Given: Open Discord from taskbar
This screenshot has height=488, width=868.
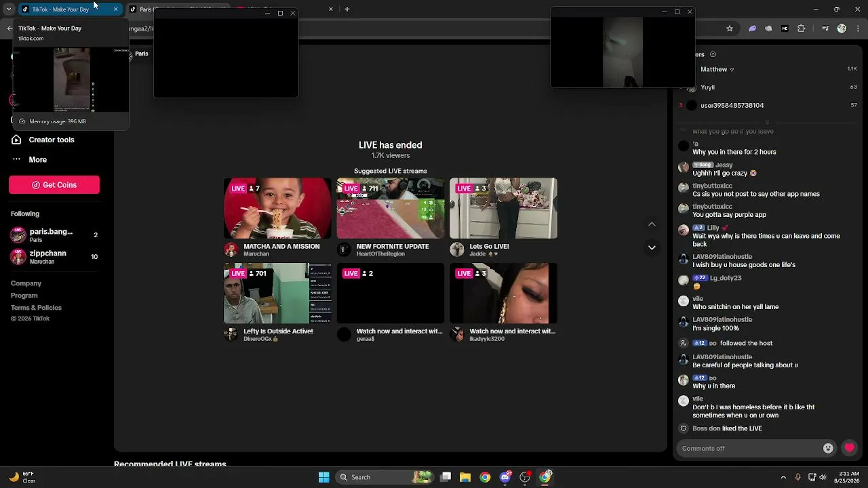Looking at the screenshot, I should tap(505, 477).
